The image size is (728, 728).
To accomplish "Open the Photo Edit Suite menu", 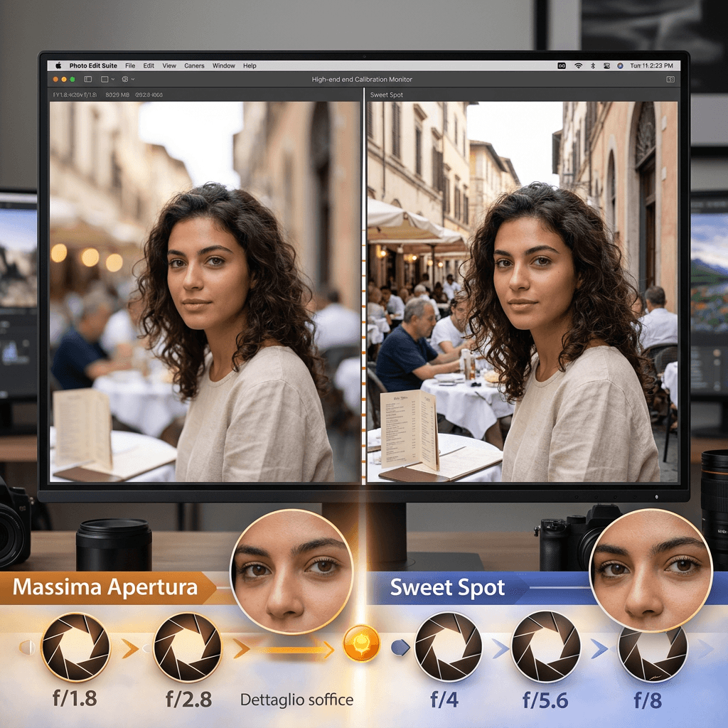I will (93, 66).
